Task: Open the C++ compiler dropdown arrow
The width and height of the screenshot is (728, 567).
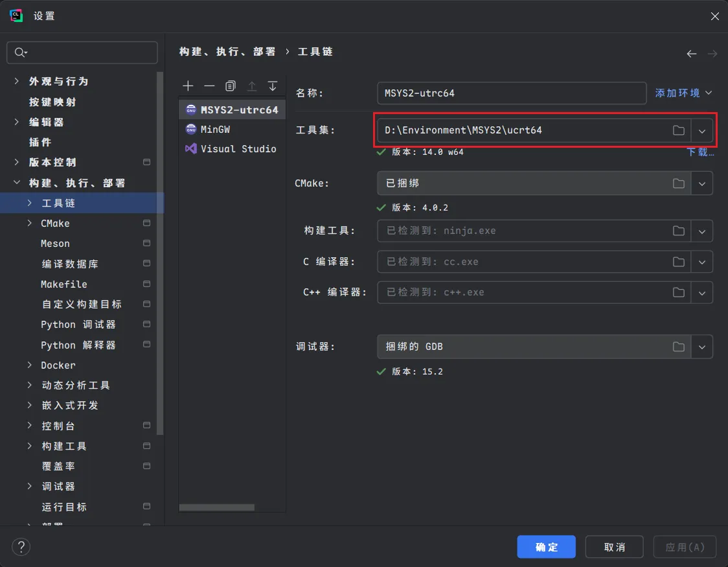Action: pyautogui.click(x=702, y=292)
